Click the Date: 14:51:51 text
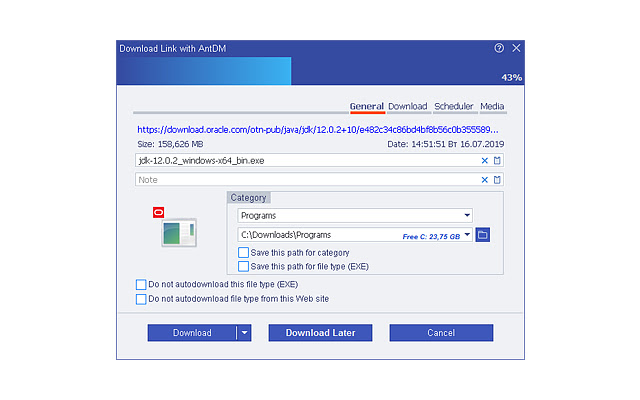The image size is (640, 400). pyautogui.click(x=446, y=144)
